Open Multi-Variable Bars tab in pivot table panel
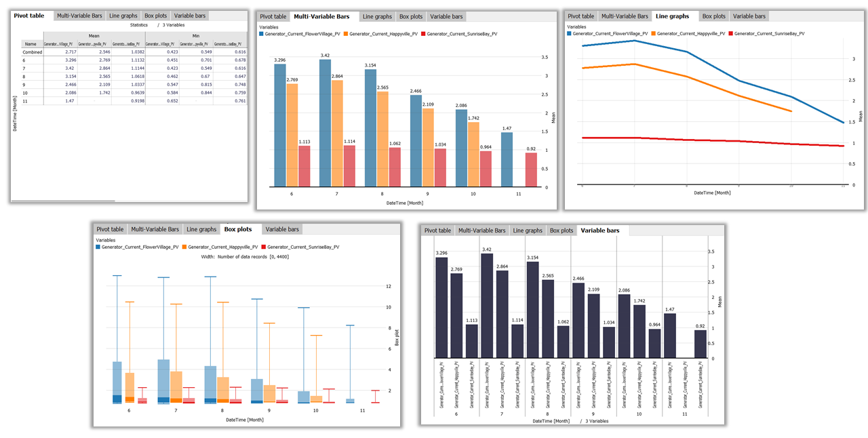The width and height of the screenshot is (868, 438). 81,15
